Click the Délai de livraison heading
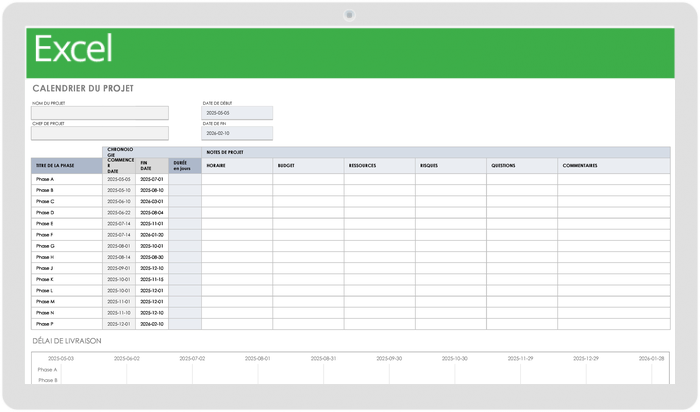 click(67, 341)
